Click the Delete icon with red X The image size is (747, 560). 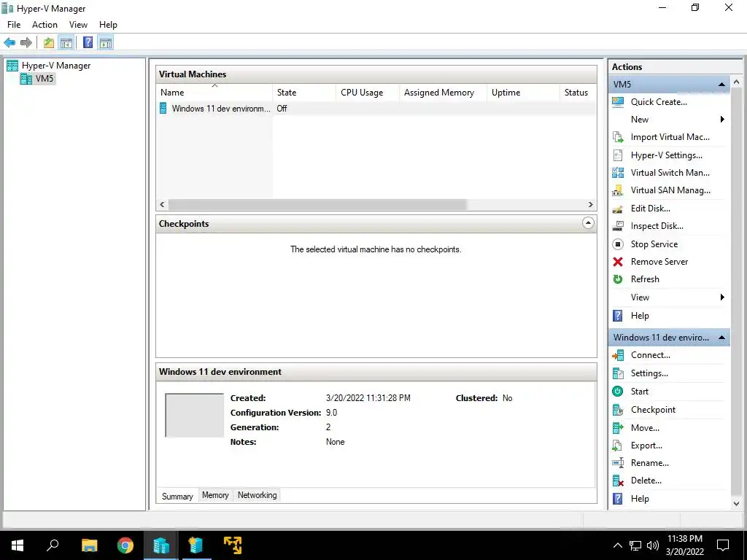coord(618,481)
